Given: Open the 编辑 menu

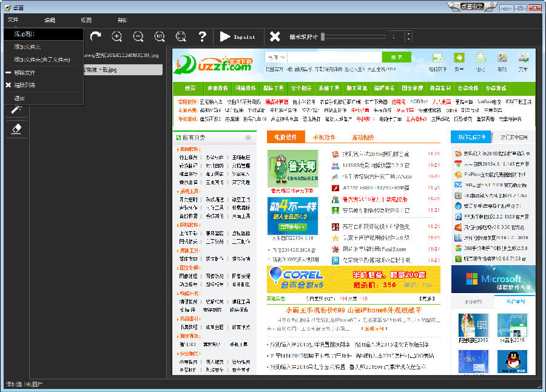Looking at the screenshot, I should tap(50, 19).
